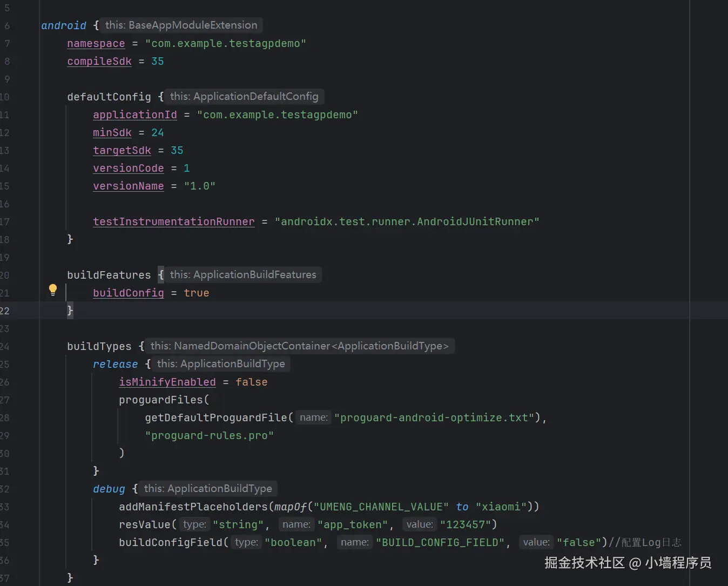Click the highlighted closing brace on line 22
The image size is (728, 586).
pos(70,311)
